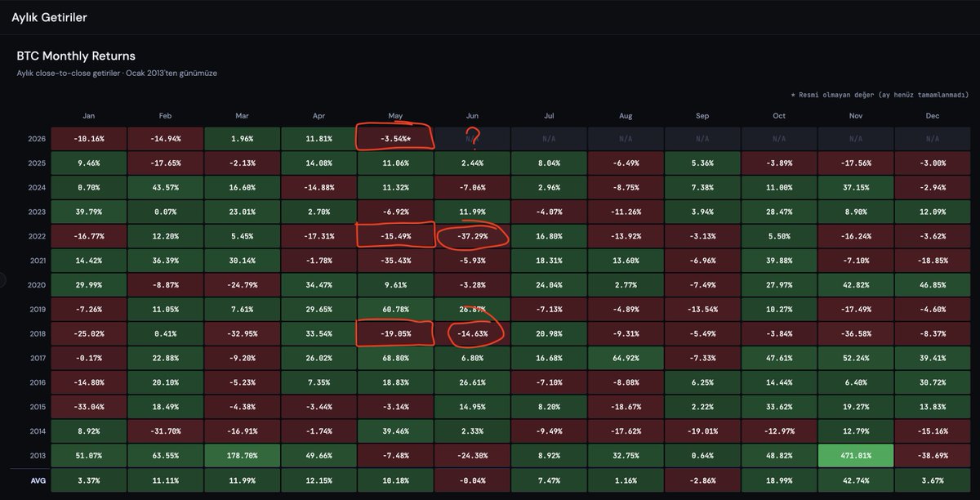
Task: Select the Apr column header
Action: [x=318, y=116]
